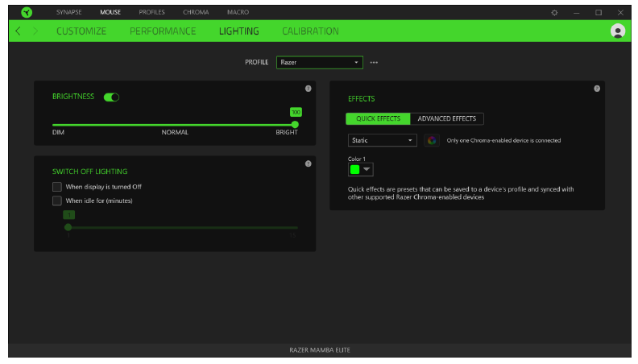Click the DIM brightness label
The image size is (638, 364).
pos(58,132)
